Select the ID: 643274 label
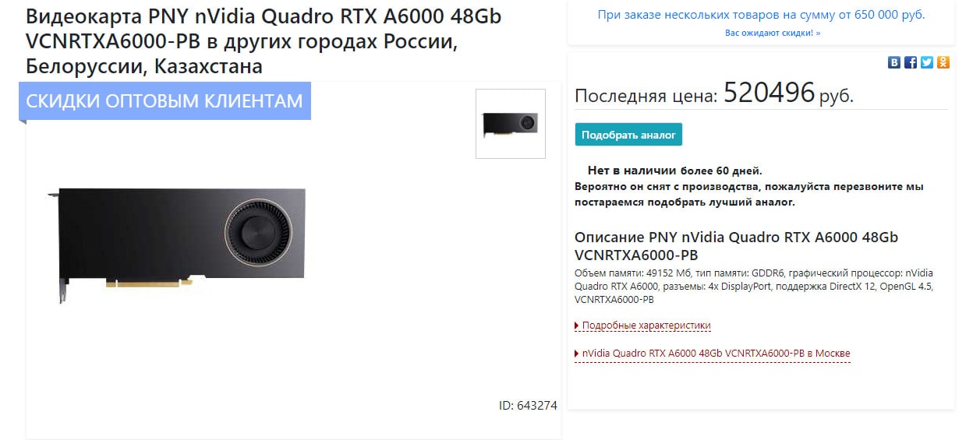This screenshot has width=980, height=440. pyautogui.click(x=528, y=406)
